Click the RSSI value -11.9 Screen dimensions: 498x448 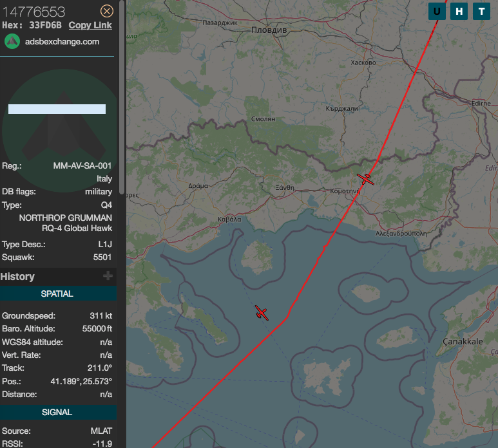(x=102, y=443)
